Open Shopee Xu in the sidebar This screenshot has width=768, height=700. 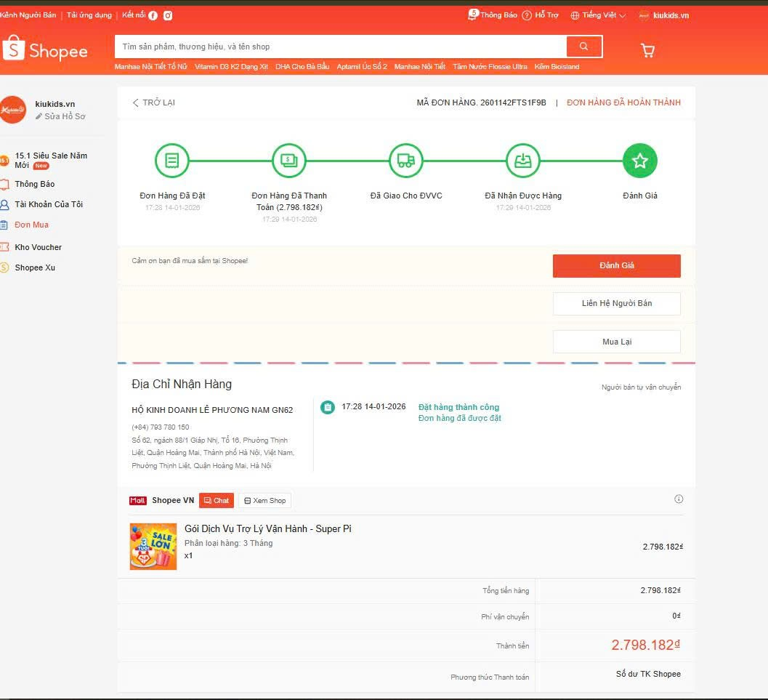point(35,268)
